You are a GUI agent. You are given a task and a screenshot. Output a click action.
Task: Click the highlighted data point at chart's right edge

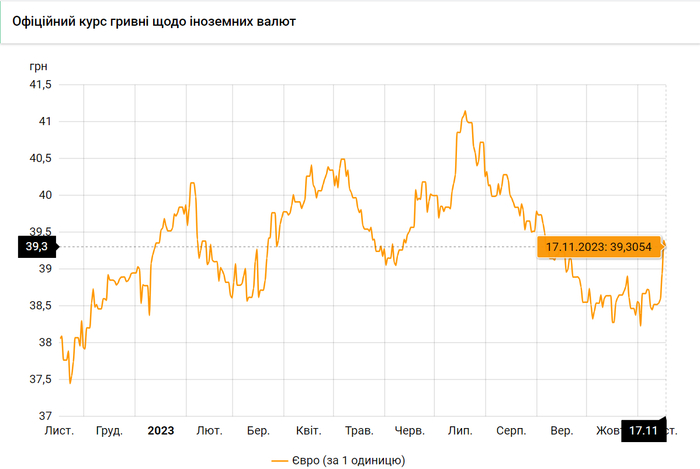(x=665, y=246)
